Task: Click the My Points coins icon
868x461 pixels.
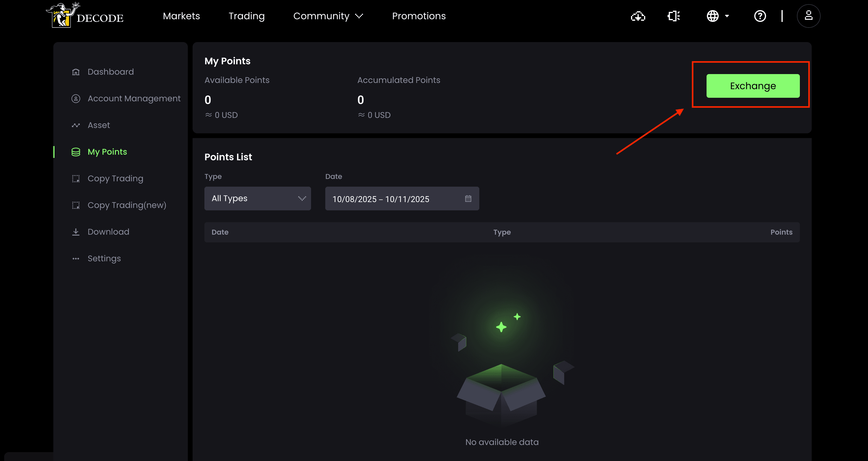Action: point(76,152)
